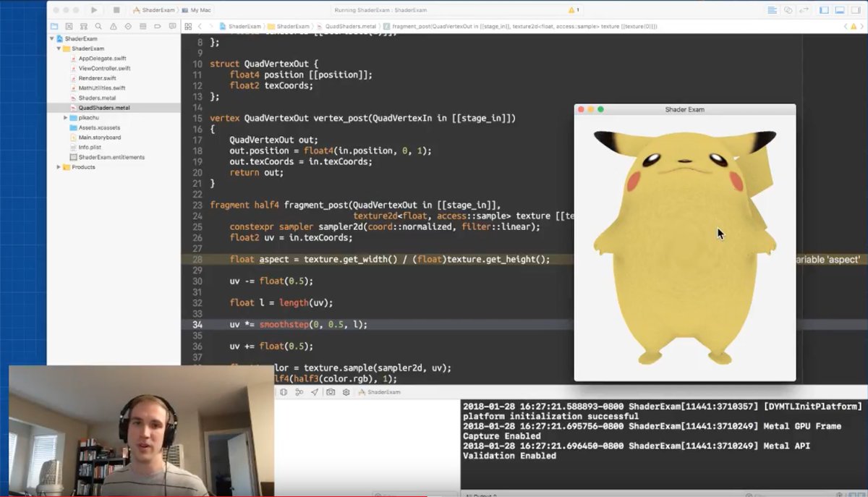The height and width of the screenshot is (497, 868).
Task: Select the Standard editor icon
Action: pyautogui.click(x=773, y=10)
